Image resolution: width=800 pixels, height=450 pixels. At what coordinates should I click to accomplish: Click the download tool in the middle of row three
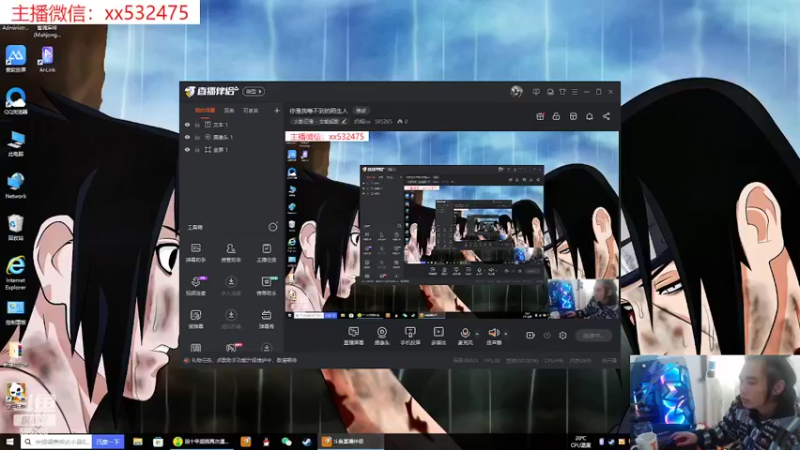coord(231,319)
